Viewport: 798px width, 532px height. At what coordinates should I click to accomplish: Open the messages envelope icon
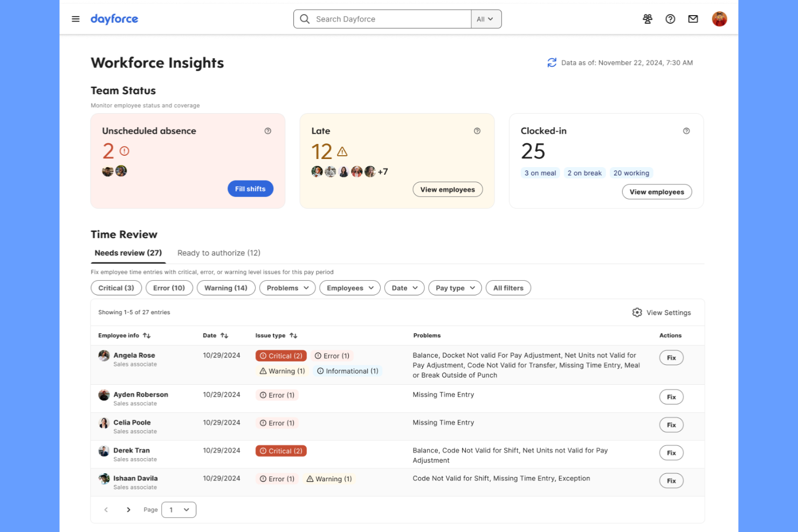(x=693, y=19)
